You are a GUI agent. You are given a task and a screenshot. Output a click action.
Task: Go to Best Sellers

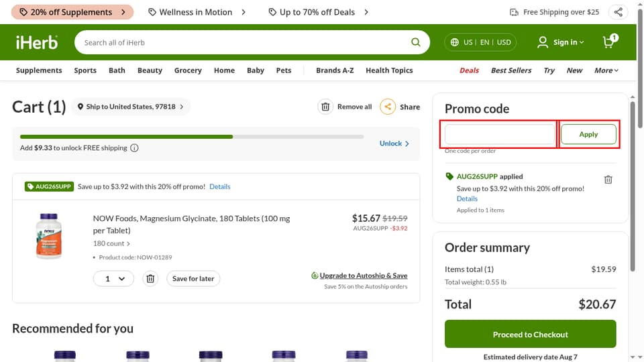[511, 70]
